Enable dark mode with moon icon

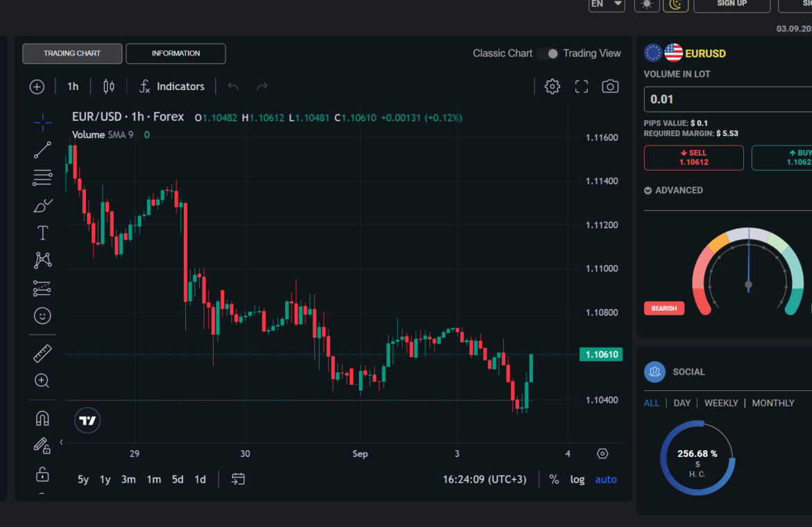[675, 4]
